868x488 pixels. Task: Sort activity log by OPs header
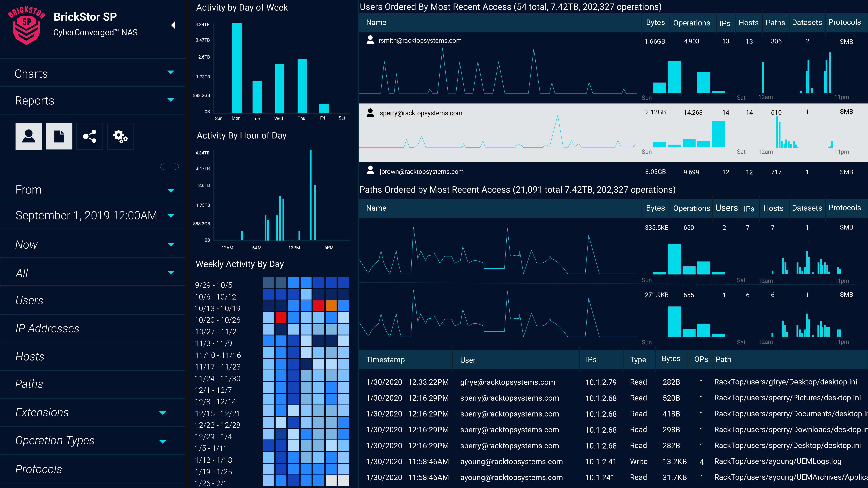701,359
